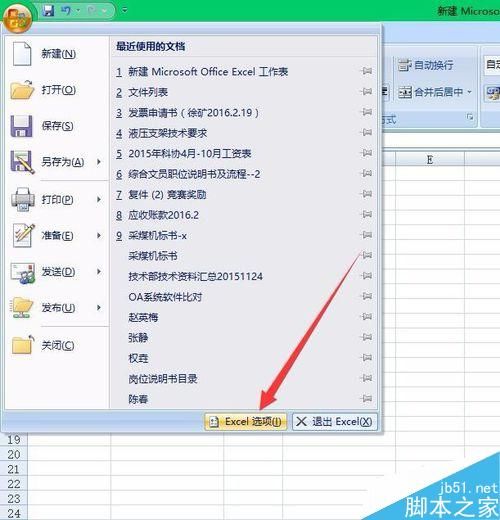Expand the 发送(D) submenu arrow

pyautogui.click(x=99, y=272)
